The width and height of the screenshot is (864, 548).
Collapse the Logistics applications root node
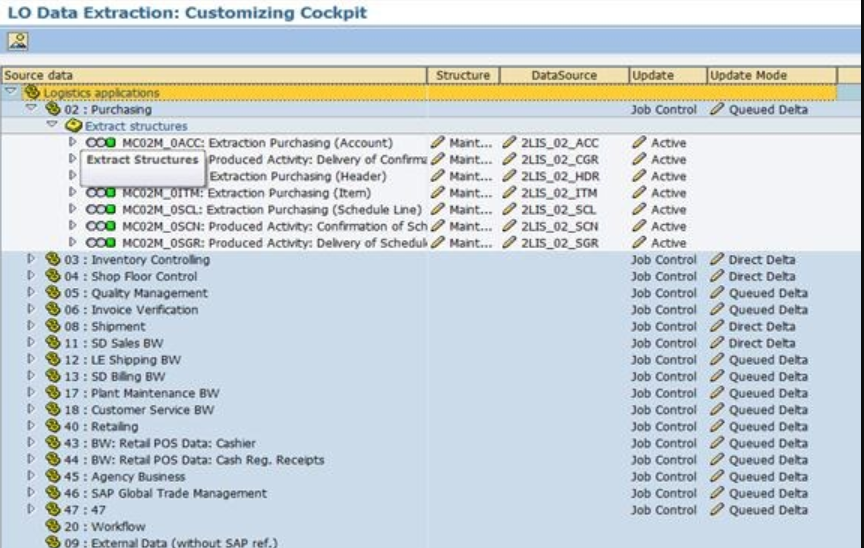[x=10, y=91]
